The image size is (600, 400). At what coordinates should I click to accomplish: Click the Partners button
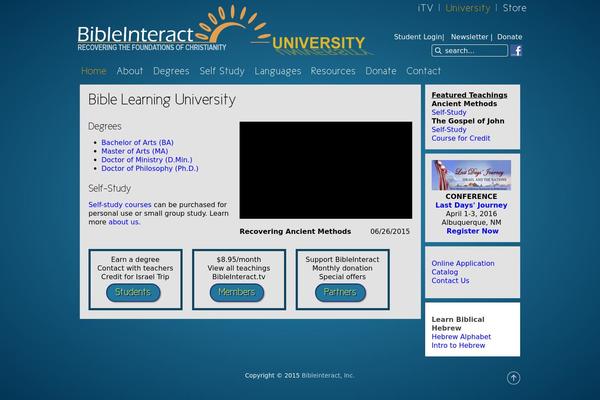tap(340, 292)
